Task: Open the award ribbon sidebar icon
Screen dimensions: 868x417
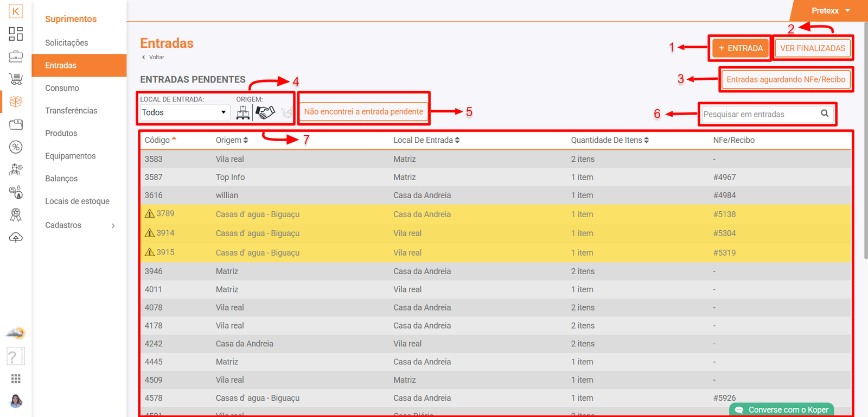Action: tap(16, 215)
